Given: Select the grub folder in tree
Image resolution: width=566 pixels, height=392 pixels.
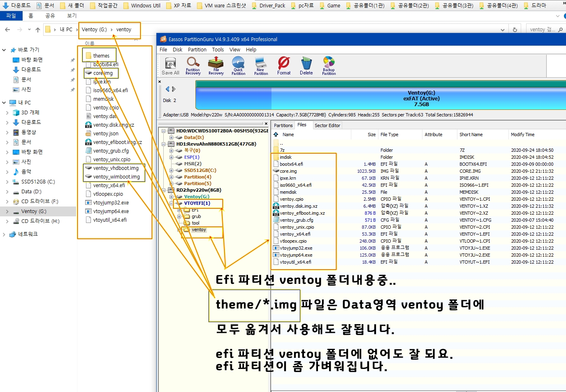Looking at the screenshot, I should click(x=196, y=216).
